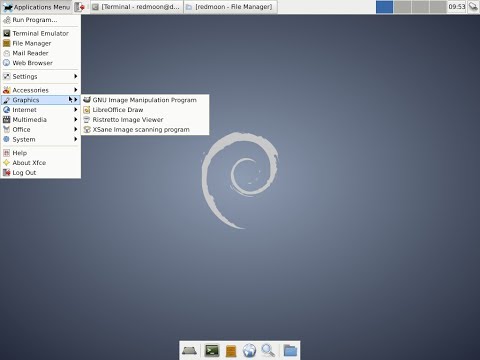This screenshot has width=480, height=360.
Task: Click the XSane scanner icon
Action: click(x=87, y=129)
